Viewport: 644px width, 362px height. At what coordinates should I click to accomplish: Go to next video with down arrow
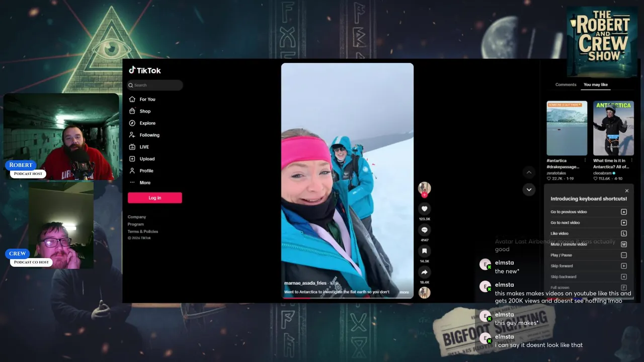click(529, 190)
